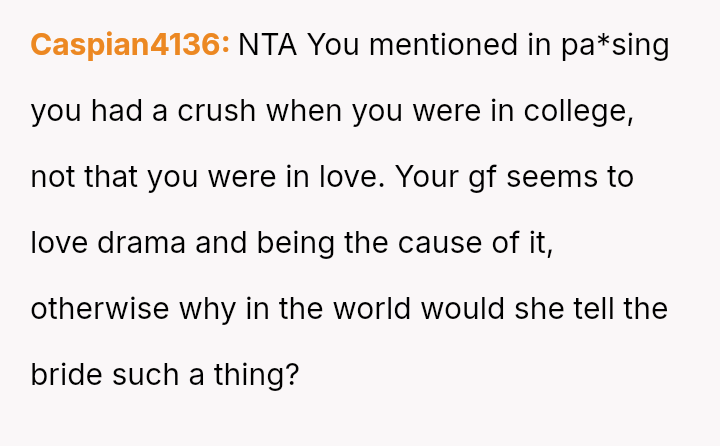
Task: Click the Caspian4136 username
Action: pos(130,45)
